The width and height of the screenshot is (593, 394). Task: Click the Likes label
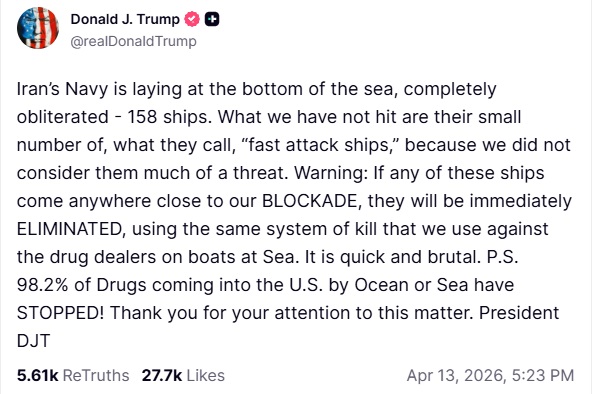point(206,375)
